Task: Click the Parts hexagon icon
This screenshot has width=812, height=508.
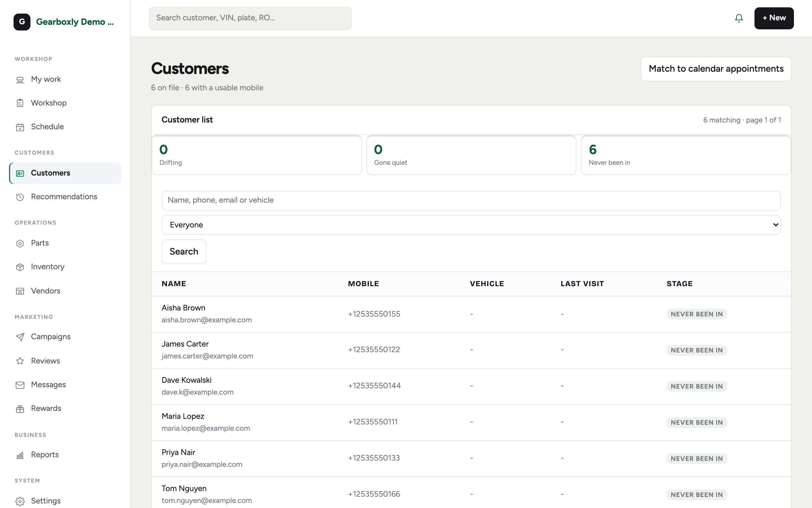Action: (x=20, y=243)
